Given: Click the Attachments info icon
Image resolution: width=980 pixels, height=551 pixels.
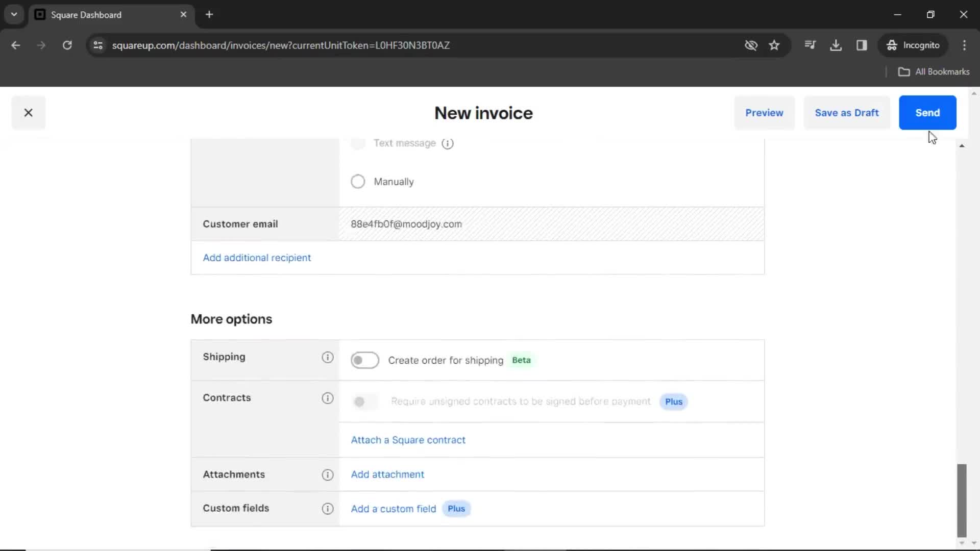Looking at the screenshot, I should coord(327,474).
